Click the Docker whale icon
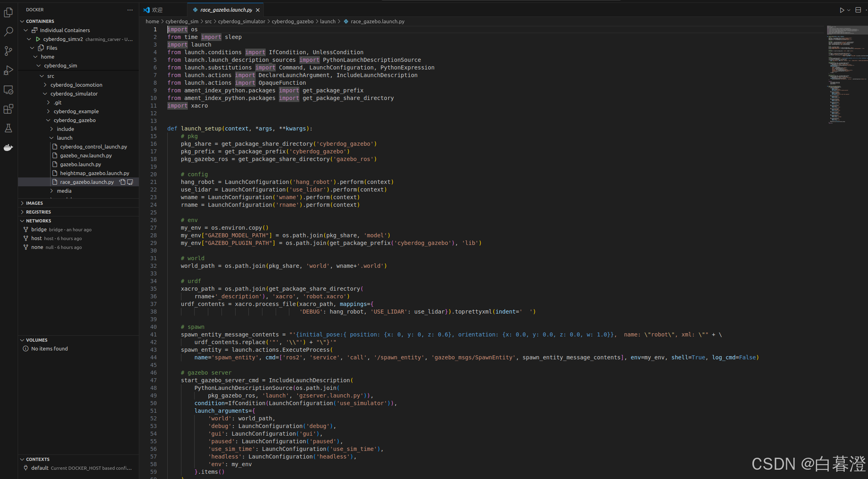 click(8, 147)
